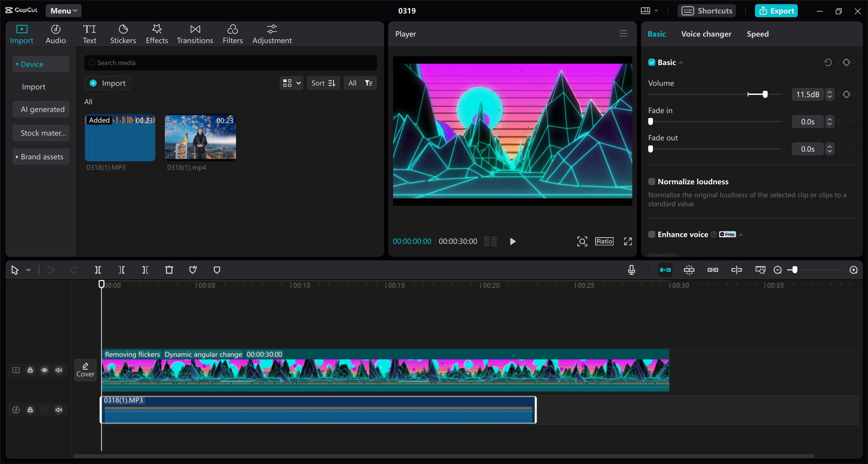Open the layout selector dropdown
The width and height of the screenshot is (868, 464).
pyautogui.click(x=649, y=11)
